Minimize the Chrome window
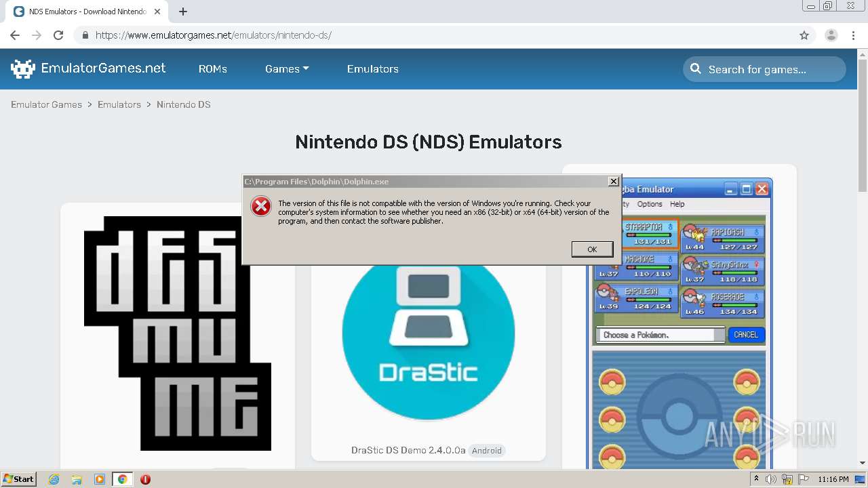The image size is (868, 488). 811,6
